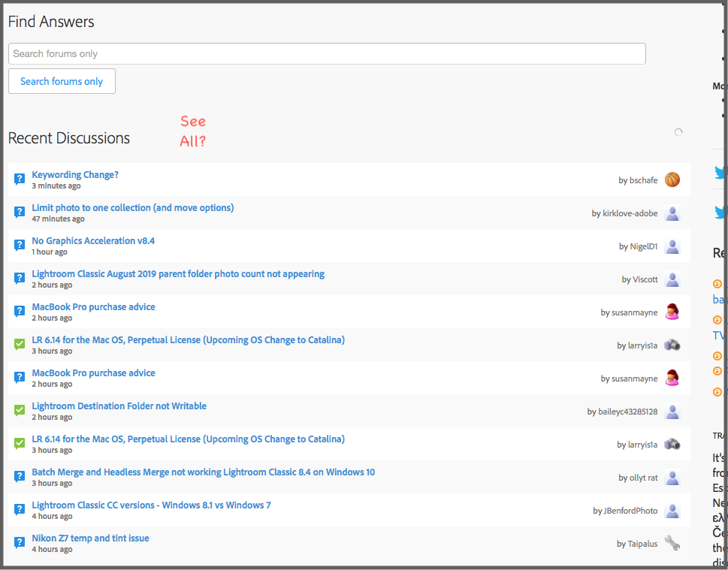
Task: Click the Find Answers heading
Action: (51, 22)
